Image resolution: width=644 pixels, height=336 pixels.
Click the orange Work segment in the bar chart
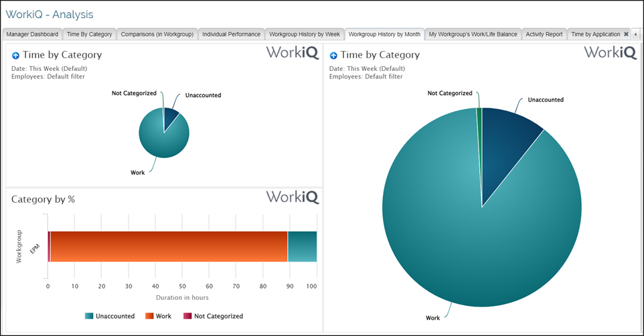pos(167,246)
